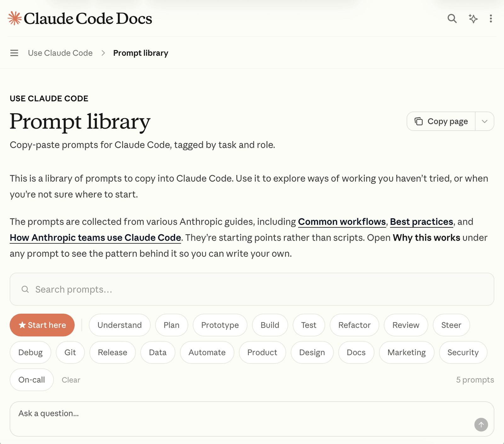Viewport: 504px width, 444px height.
Task: Open the Common workflows link
Action: [x=342, y=222]
